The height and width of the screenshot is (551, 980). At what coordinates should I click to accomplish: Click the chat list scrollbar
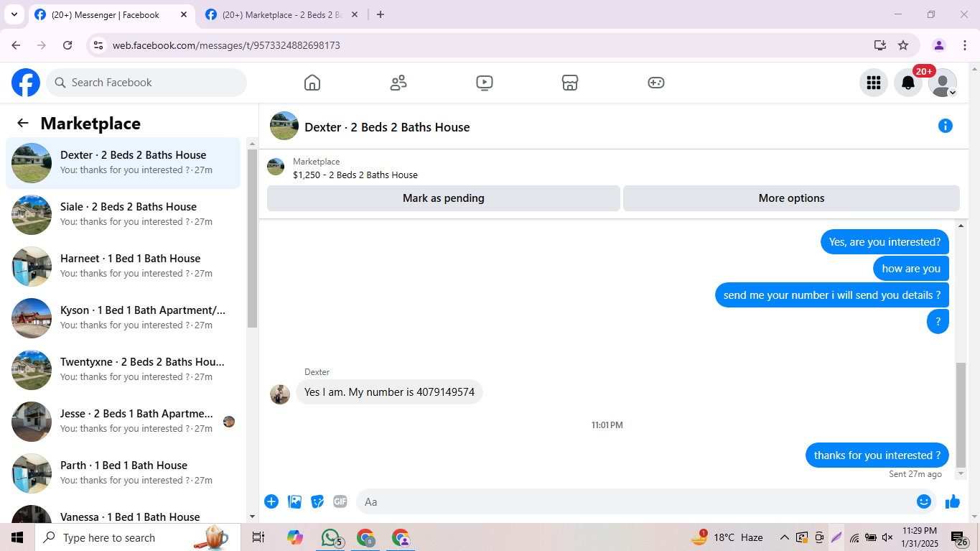(252, 239)
